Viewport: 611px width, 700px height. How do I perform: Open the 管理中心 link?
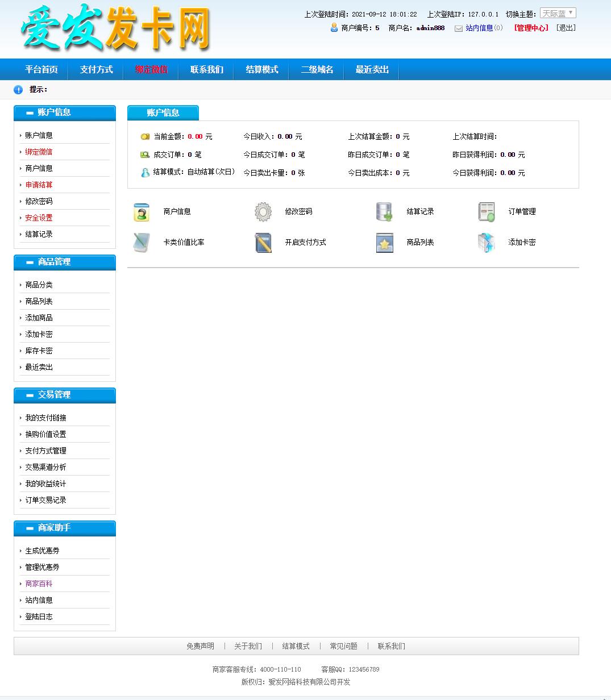[x=531, y=28]
